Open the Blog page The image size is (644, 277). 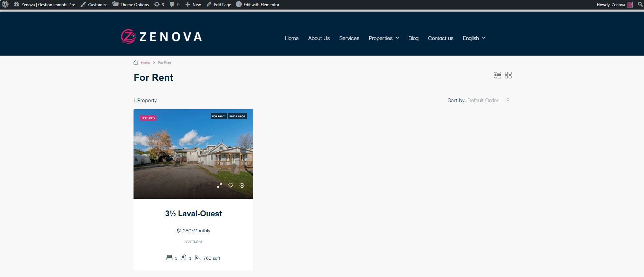[413, 38]
